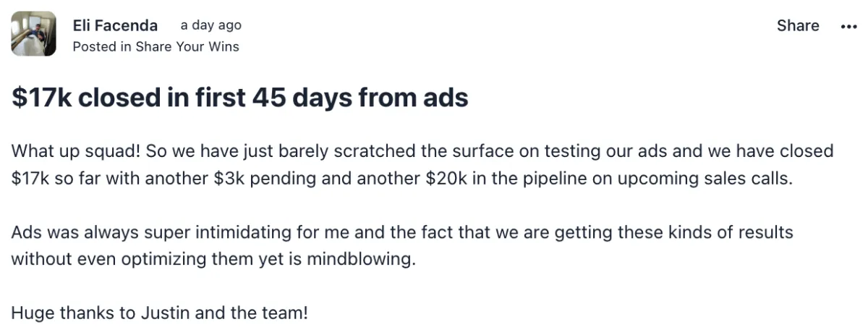Viewport: 868px width, 335px height.
Task: Click the Share button
Action: (798, 26)
